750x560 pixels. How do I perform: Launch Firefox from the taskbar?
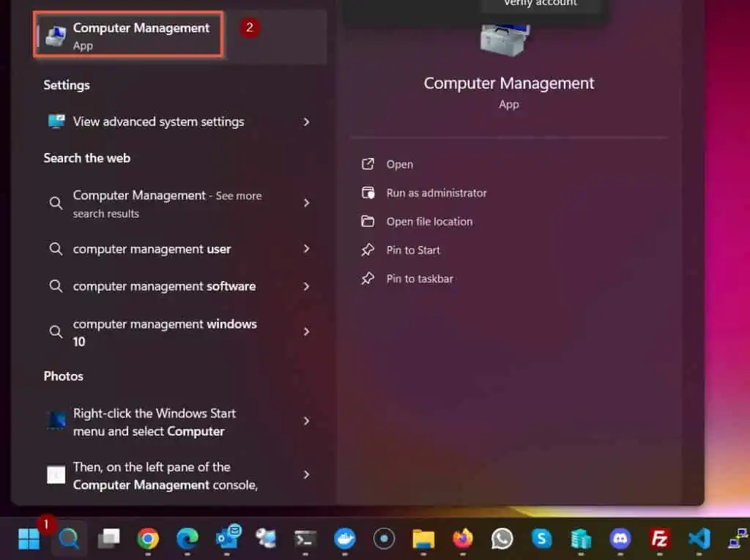pyautogui.click(x=464, y=539)
